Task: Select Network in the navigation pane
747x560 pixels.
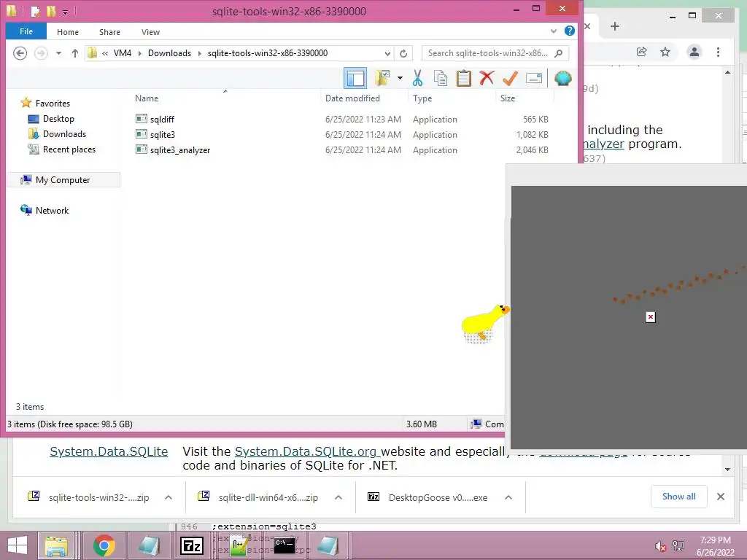Action: [52, 210]
